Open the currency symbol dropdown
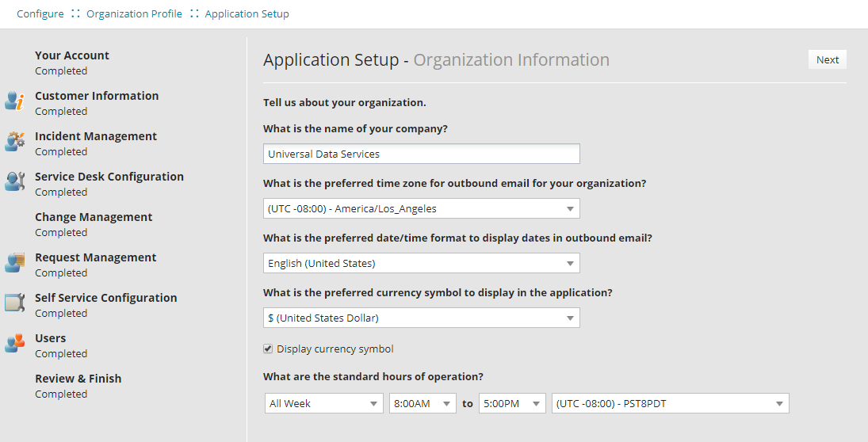The image size is (868, 442). 421,318
